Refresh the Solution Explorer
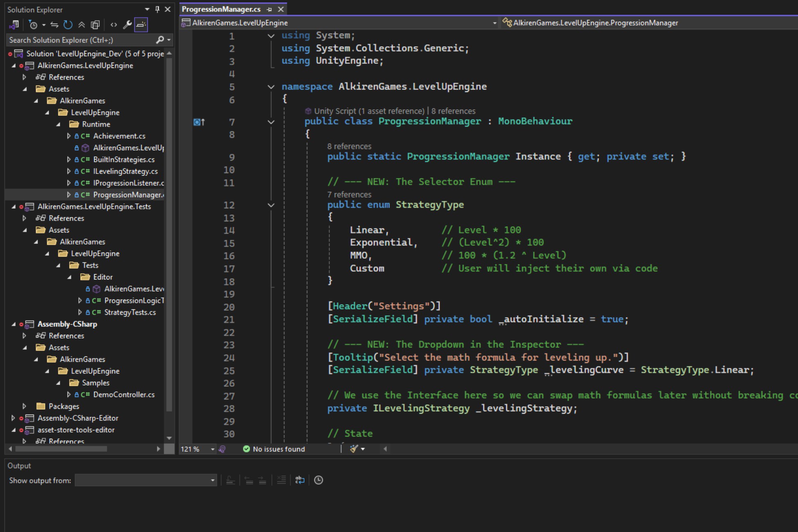The image size is (798, 532). 68,25
